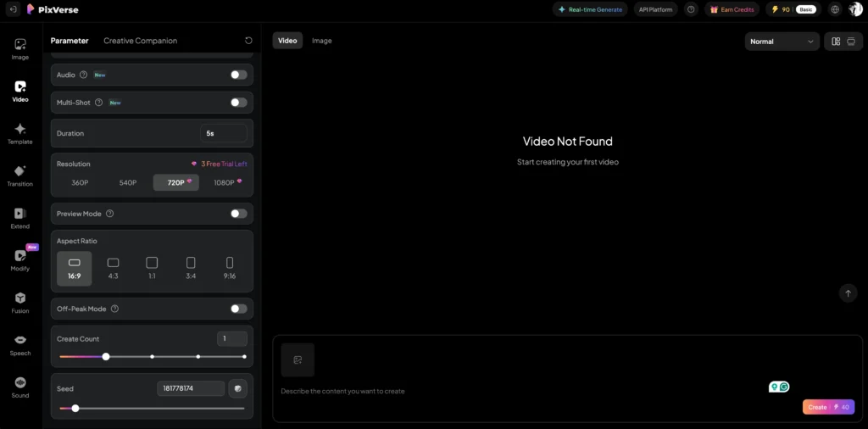The image size is (868, 429).
Task: Click the 3 Free Trial Left link
Action: 220,164
